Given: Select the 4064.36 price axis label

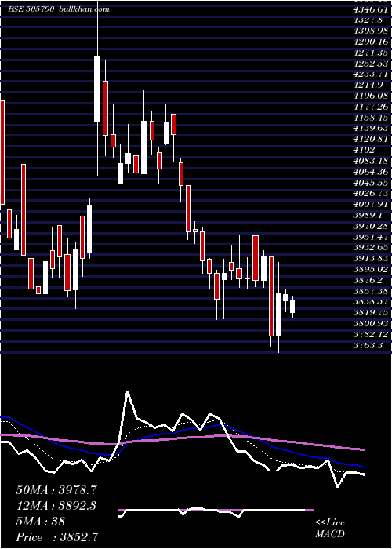Looking at the screenshot, I should coord(372,172).
